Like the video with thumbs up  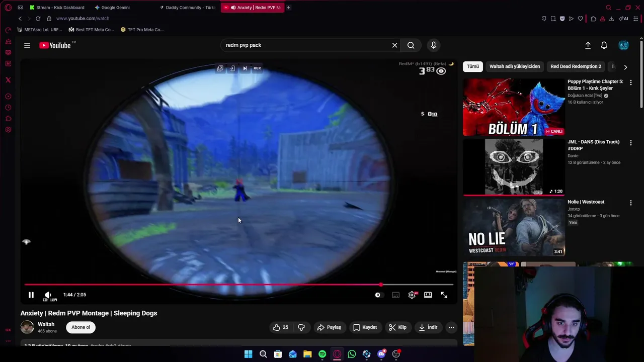[x=281, y=327]
